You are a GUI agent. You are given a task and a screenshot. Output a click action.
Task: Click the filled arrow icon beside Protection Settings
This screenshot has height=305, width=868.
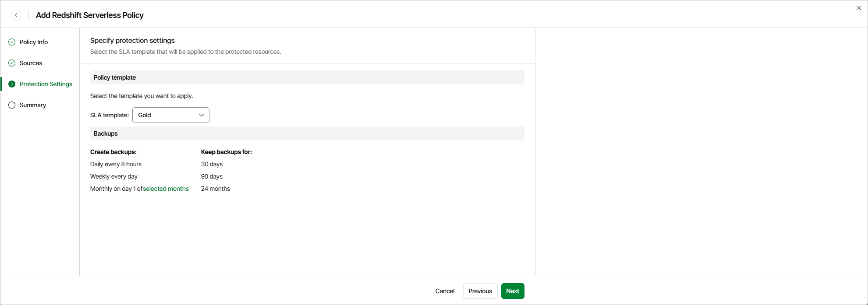point(12,84)
